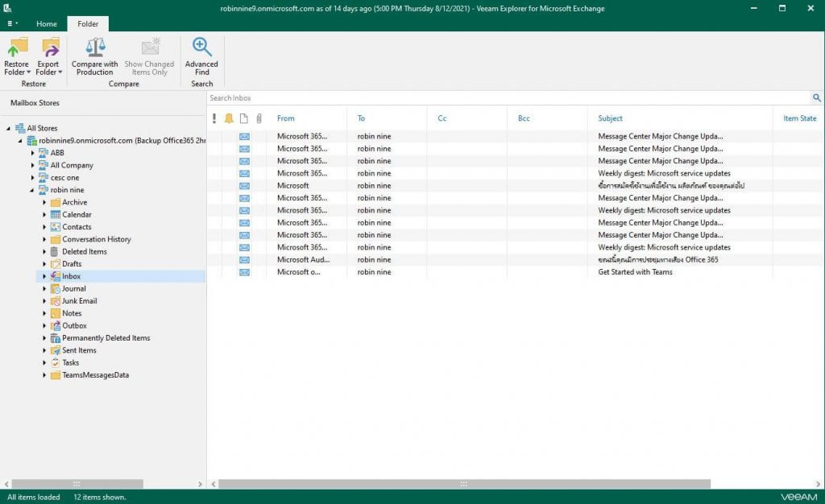
Task: Sort by the importance exclamation column
Action: [x=214, y=118]
